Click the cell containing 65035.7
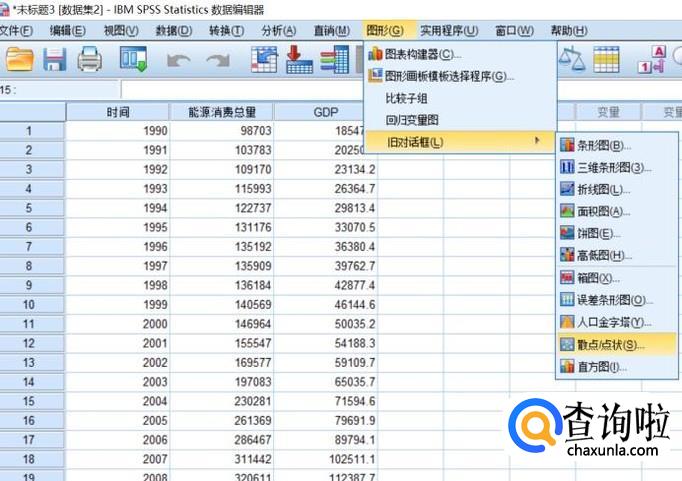This screenshot has width=682, height=481. coord(326,382)
